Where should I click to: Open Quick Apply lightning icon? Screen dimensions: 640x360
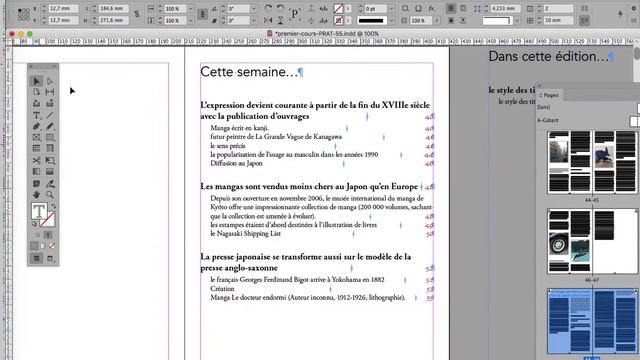(620, 14)
